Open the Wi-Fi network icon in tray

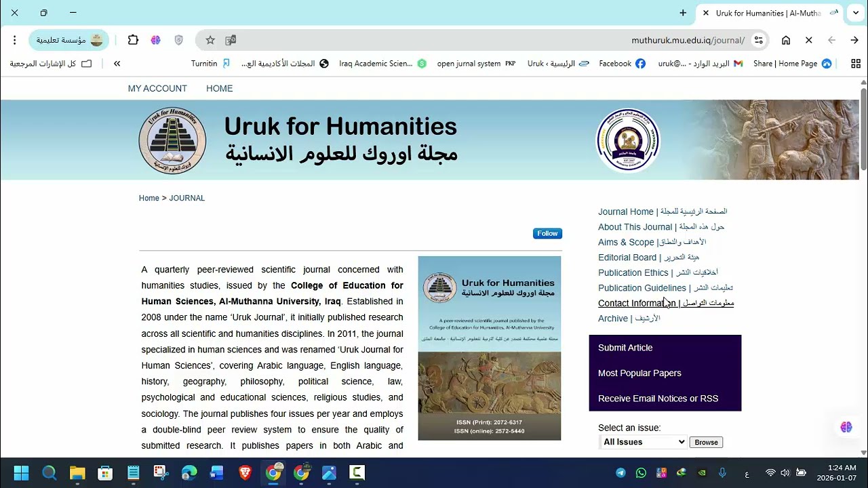click(770, 472)
